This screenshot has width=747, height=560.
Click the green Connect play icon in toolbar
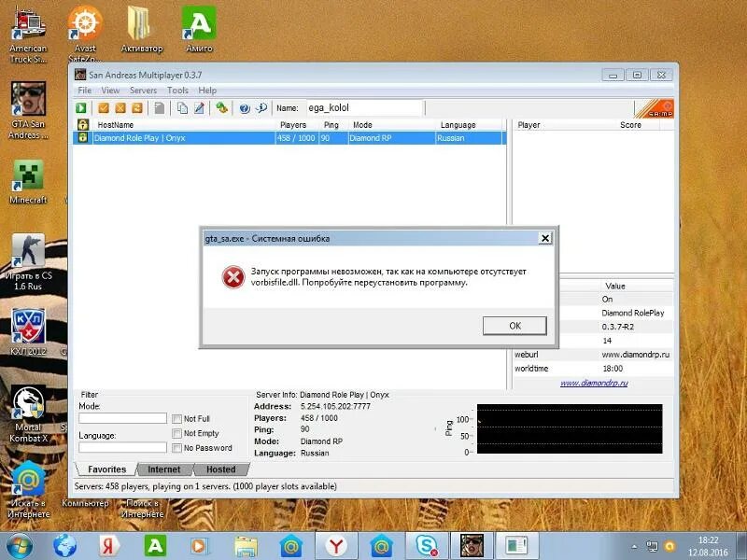81,108
